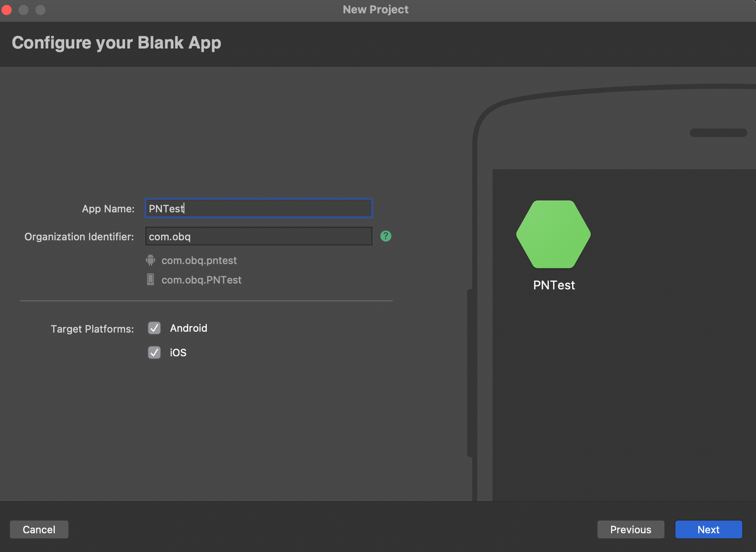756x552 pixels.
Task: Select the iOS checkbox icon under Target Platforms
Action: [x=154, y=353]
